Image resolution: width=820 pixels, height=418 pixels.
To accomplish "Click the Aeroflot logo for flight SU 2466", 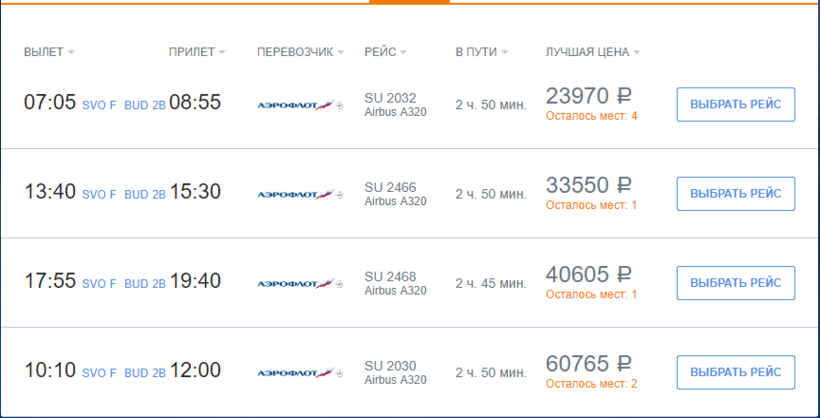I will 300,194.
